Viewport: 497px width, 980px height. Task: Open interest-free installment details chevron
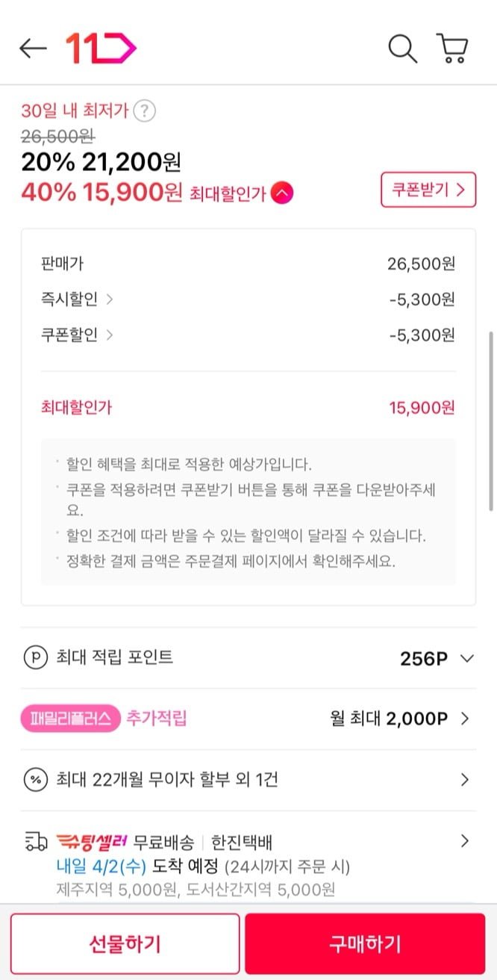pyautogui.click(x=464, y=780)
